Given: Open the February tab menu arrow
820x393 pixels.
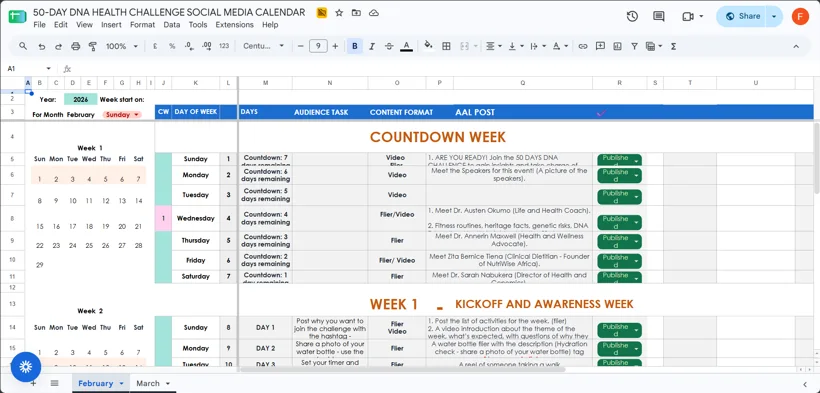Looking at the screenshot, I should coord(121,384).
